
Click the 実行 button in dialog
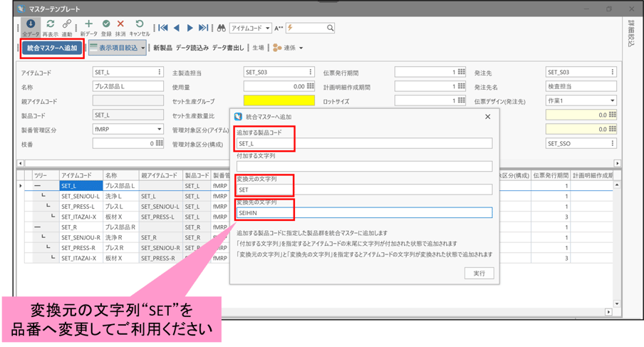(x=479, y=273)
